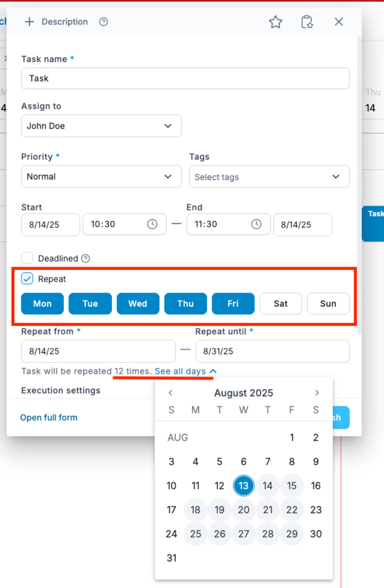Click the Open full form link

49,418
